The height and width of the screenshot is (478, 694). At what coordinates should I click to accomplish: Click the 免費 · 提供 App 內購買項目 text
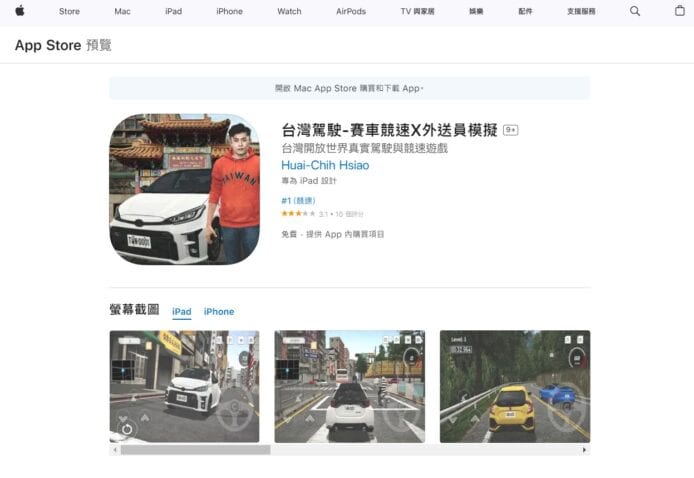click(333, 234)
